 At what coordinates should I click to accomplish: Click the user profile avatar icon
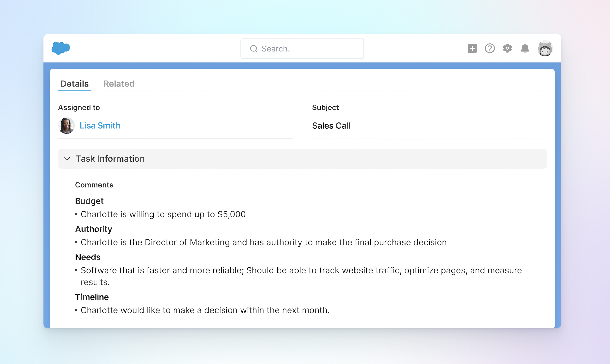[545, 49]
